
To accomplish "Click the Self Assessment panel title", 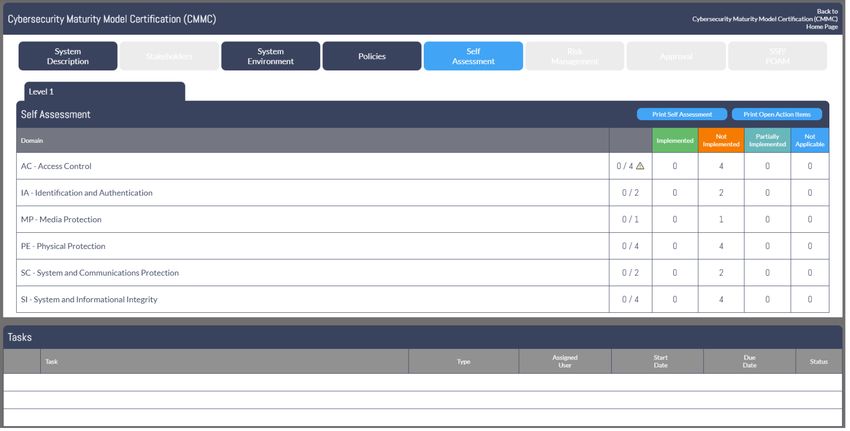I will click(x=55, y=114).
